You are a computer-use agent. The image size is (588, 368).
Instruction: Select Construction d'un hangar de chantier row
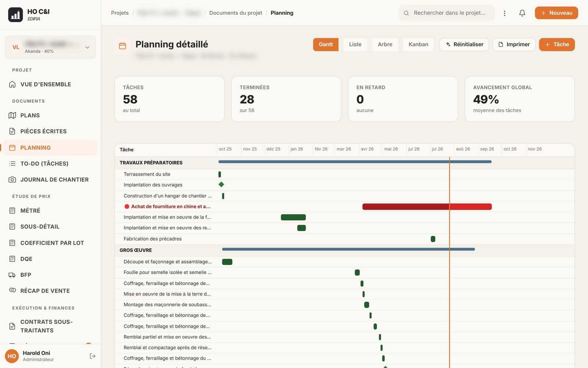tap(344, 196)
